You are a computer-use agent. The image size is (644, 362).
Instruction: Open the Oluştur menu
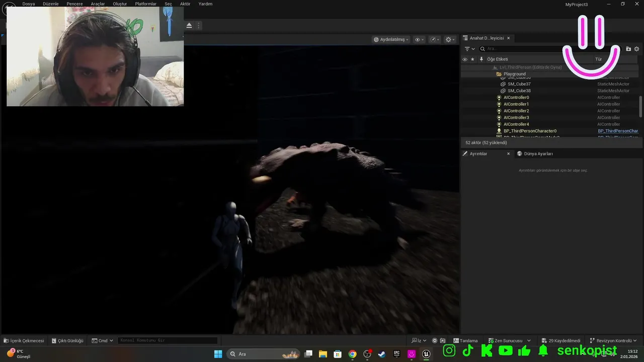(120, 4)
